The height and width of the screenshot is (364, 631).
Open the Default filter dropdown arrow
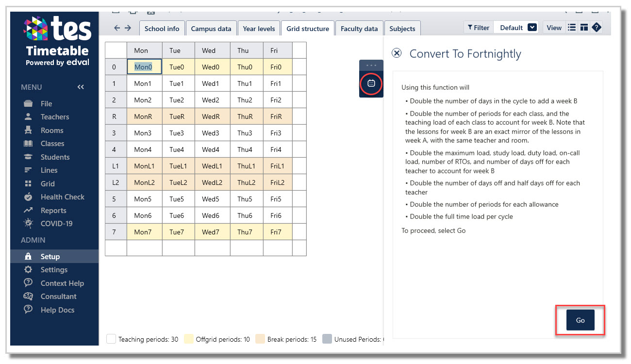(x=532, y=28)
